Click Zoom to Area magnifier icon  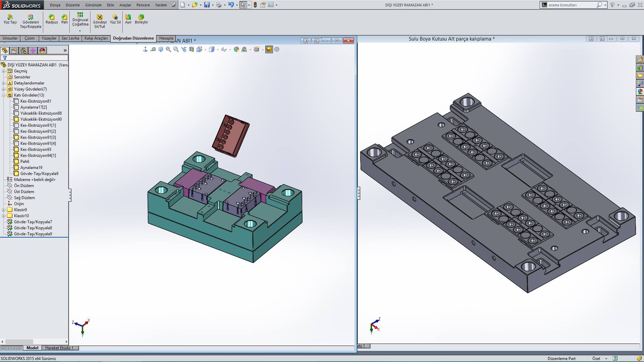[x=176, y=49]
